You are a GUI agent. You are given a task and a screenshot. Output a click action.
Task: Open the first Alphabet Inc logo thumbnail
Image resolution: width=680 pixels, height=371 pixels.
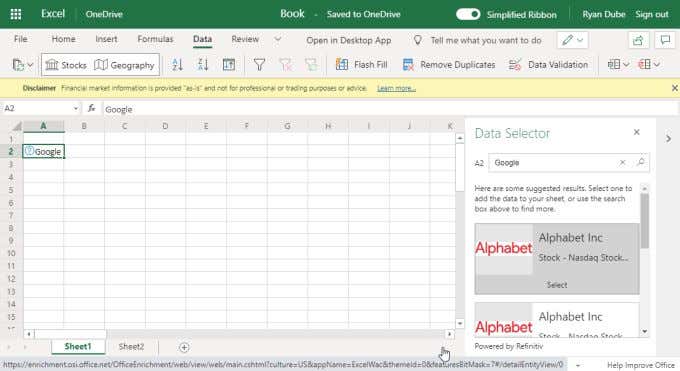pyautogui.click(x=503, y=248)
